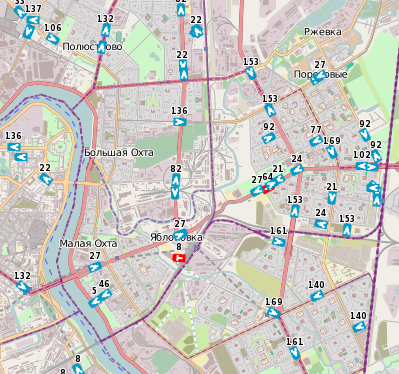Select the route 24 icon next to 21

pos(297,170)
